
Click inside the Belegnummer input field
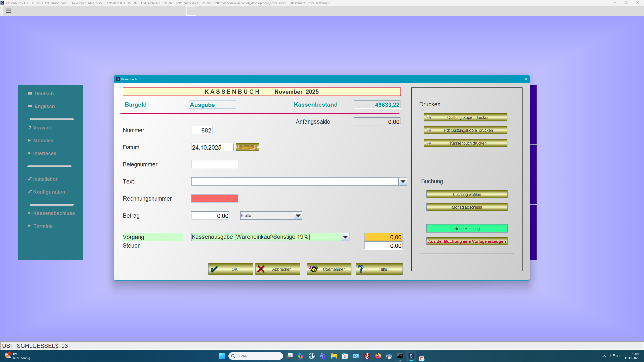point(214,164)
